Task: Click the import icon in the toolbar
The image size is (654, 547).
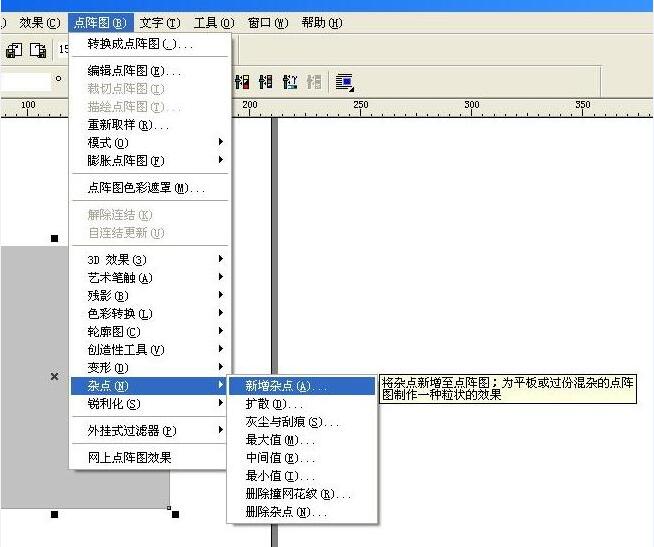Action: pos(14,50)
